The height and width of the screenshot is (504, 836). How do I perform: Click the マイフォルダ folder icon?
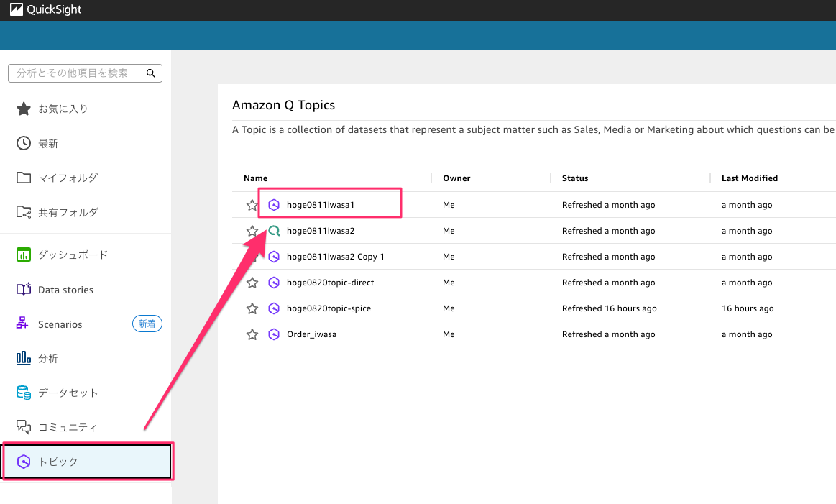coord(24,178)
